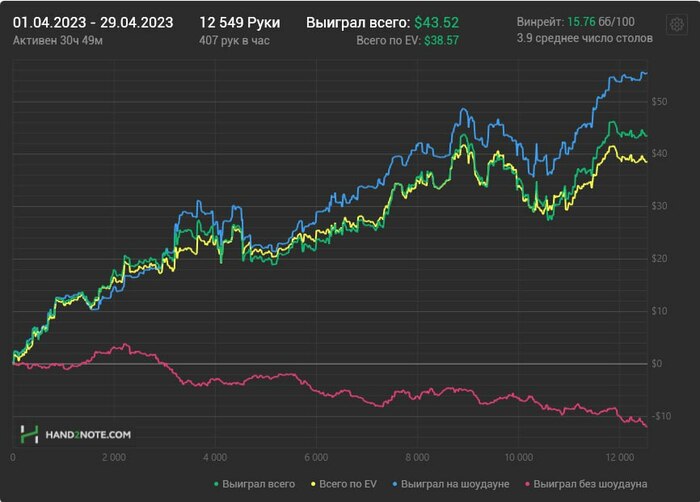This screenshot has height=502, width=700.
Task: Click the blue showdown legend dot
Action: tap(395, 484)
